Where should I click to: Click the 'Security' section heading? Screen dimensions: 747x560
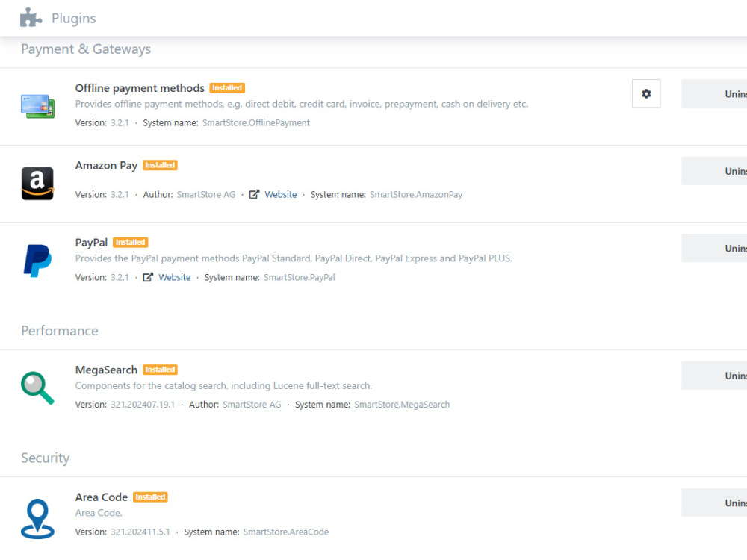click(46, 458)
